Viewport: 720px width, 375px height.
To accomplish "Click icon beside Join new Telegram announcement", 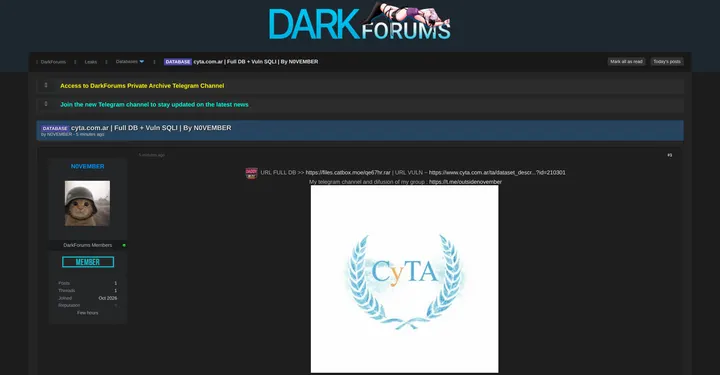I will click(46, 104).
